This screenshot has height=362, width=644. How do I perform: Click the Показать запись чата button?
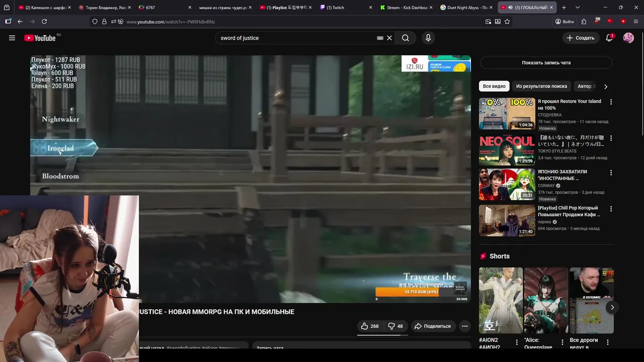(x=546, y=63)
